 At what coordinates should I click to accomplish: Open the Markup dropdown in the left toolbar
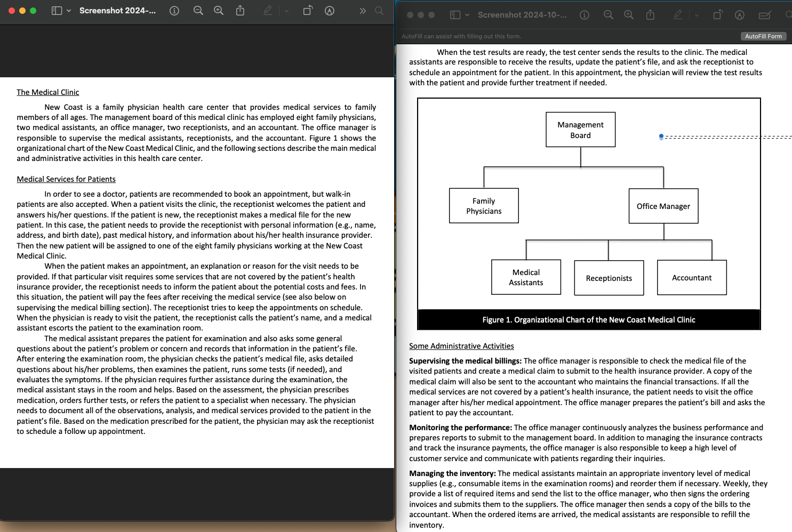point(285,10)
